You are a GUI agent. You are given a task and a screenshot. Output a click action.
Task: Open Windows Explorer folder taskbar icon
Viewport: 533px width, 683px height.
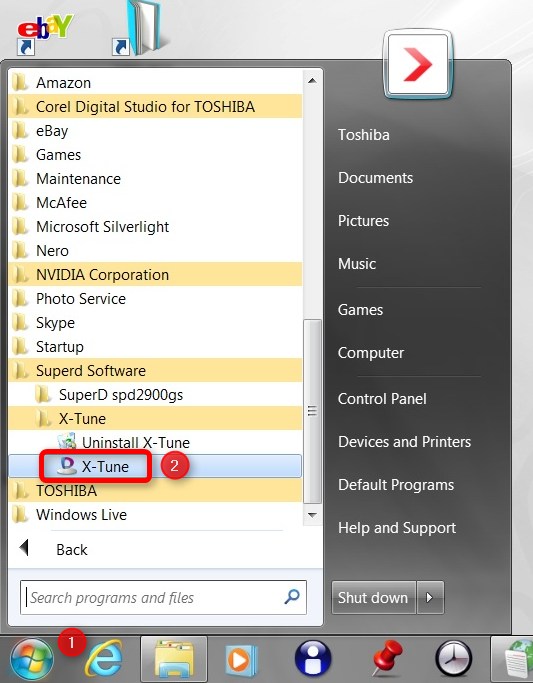point(174,659)
